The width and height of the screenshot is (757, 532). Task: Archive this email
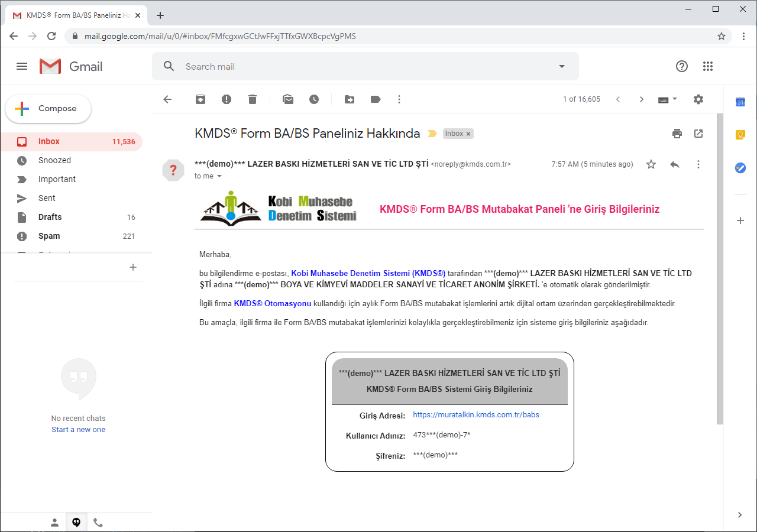[x=200, y=99]
